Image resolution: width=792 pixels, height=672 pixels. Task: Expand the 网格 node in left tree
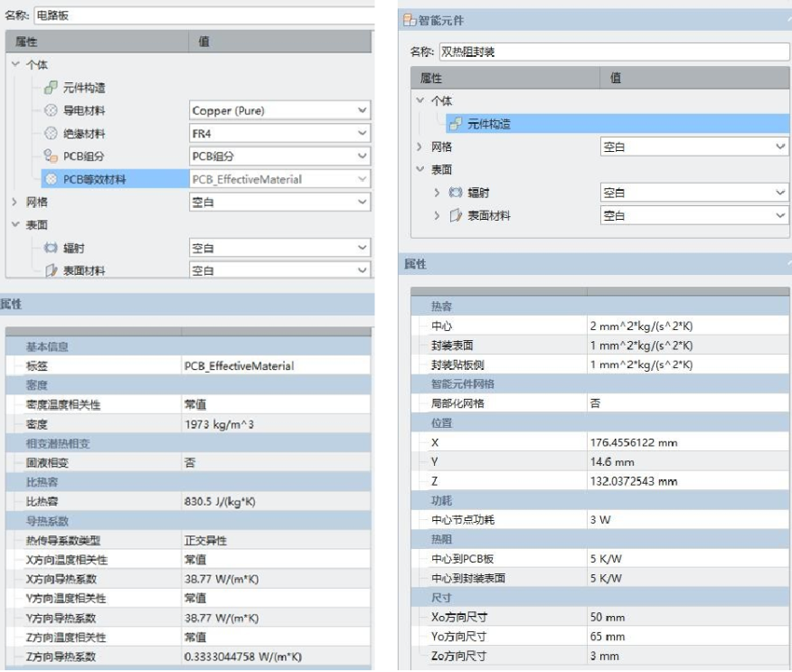click(x=15, y=203)
